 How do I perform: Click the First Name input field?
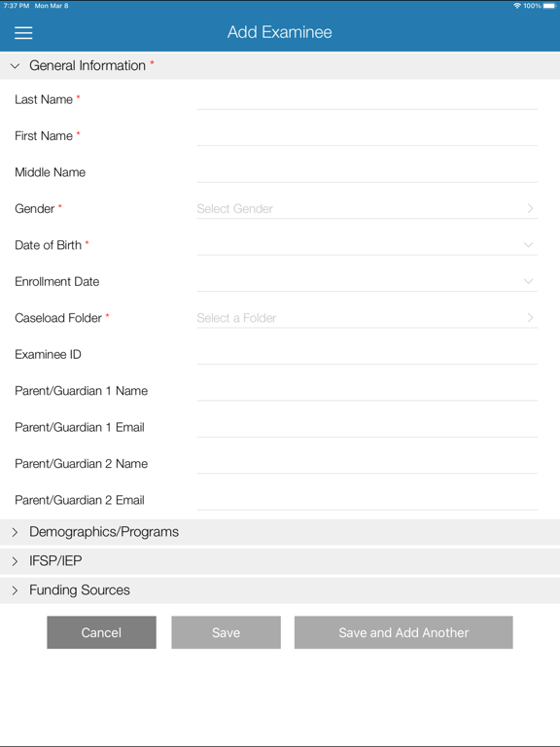[367, 136]
